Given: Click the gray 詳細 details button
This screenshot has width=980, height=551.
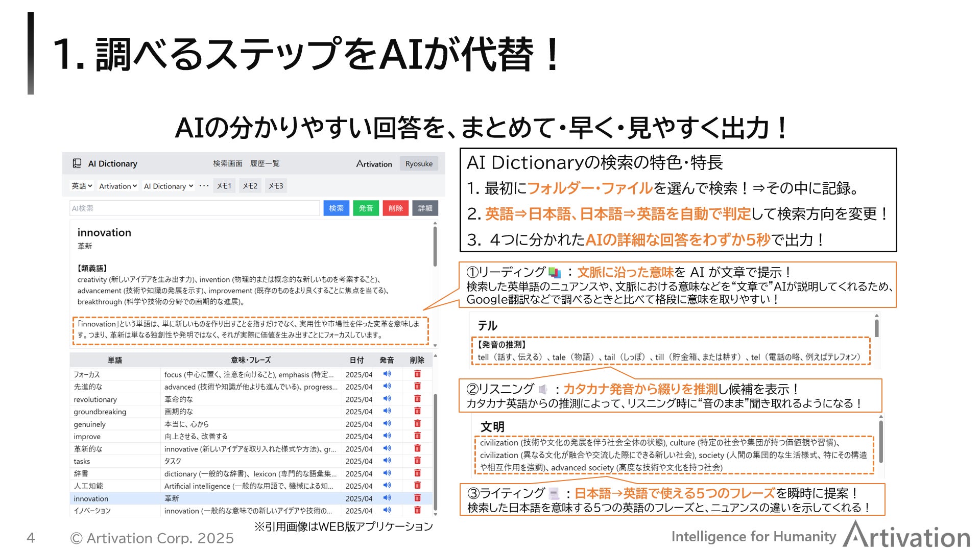Looking at the screenshot, I should coord(425,208).
